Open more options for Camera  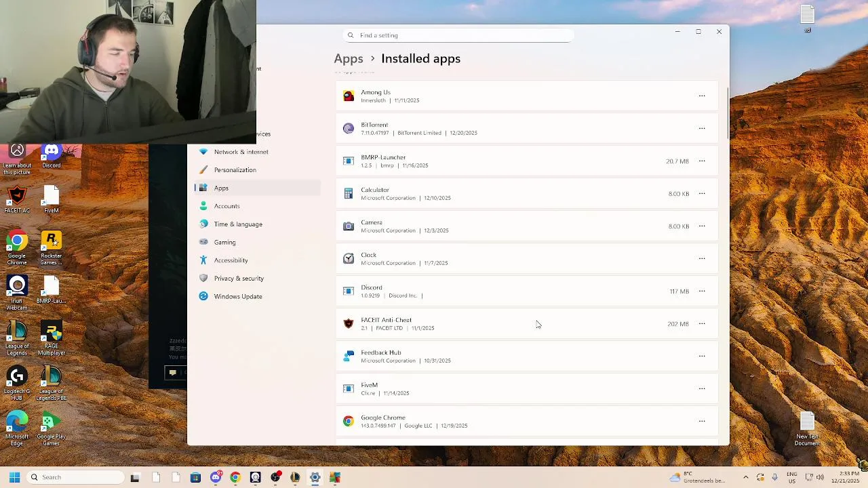(702, 226)
